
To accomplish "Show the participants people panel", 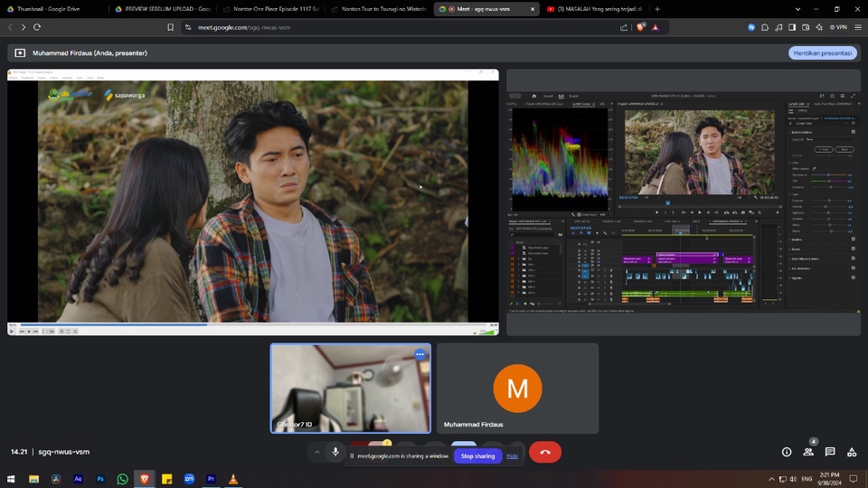I will pos(808,452).
